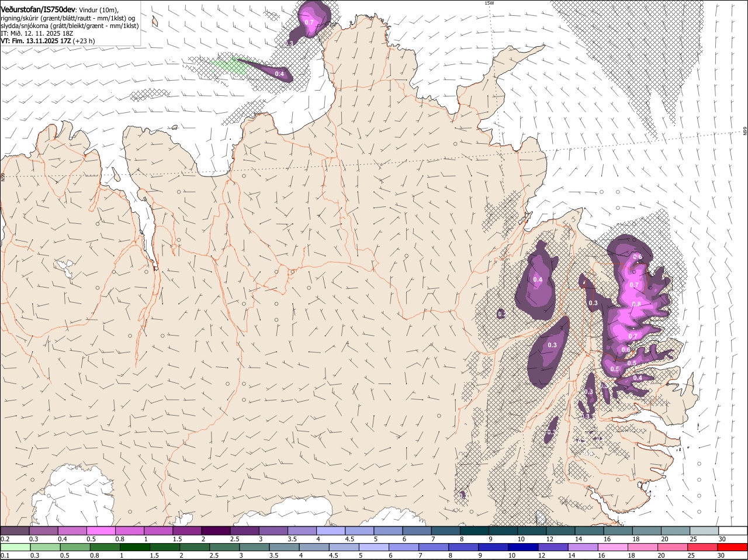Select the pale green 0.1 swatch in lower legend

pyautogui.click(x=15, y=547)
